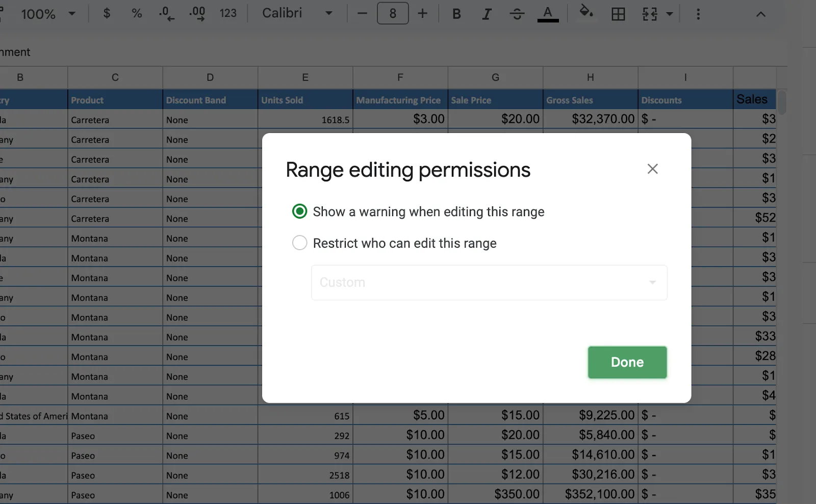Open fill color bucket
This screenshot has height=504, width=816.
pos(586,11)
